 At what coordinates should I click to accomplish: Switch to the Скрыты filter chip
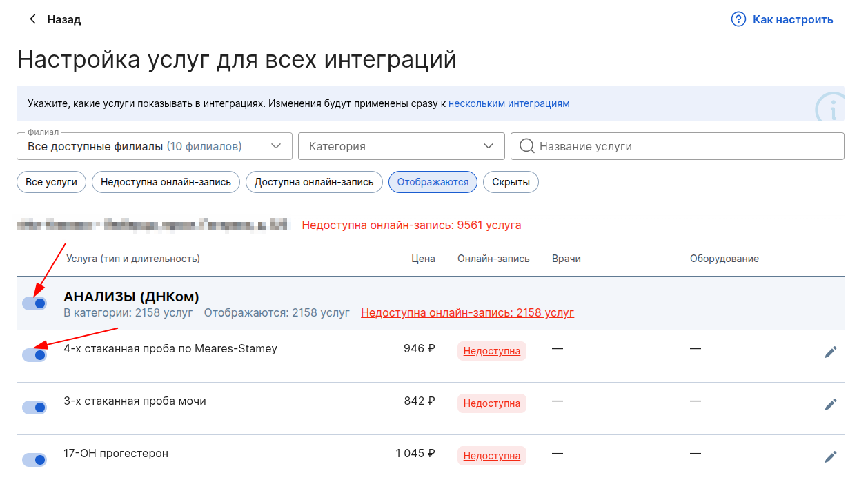tap(511, 182)
